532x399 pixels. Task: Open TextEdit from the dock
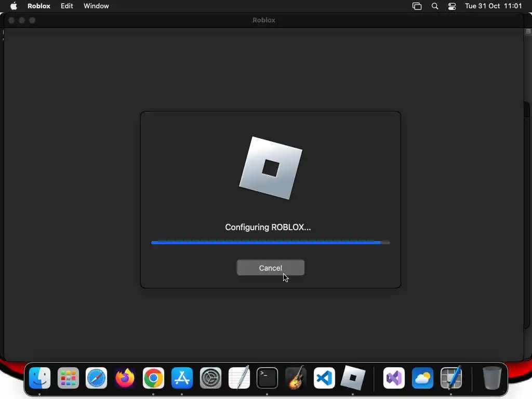click(239, 377)
